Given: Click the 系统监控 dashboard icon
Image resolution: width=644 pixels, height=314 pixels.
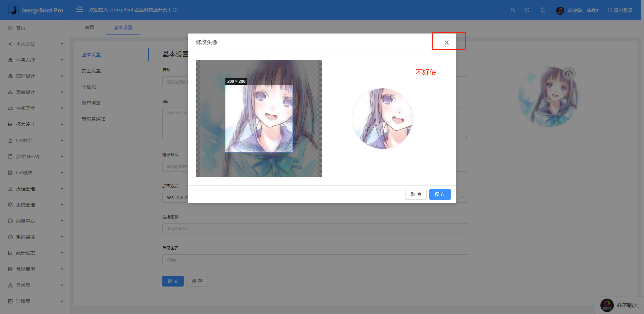Looking at the screenshot, I should click(10, 237).
